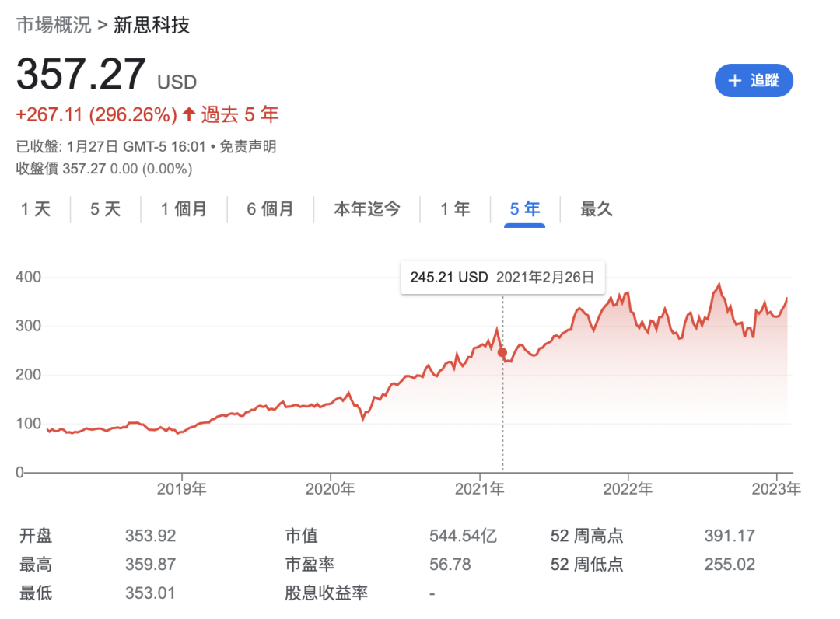Select the 本年迄今 range tab
The image size is (840, 619).
[367, 209]
